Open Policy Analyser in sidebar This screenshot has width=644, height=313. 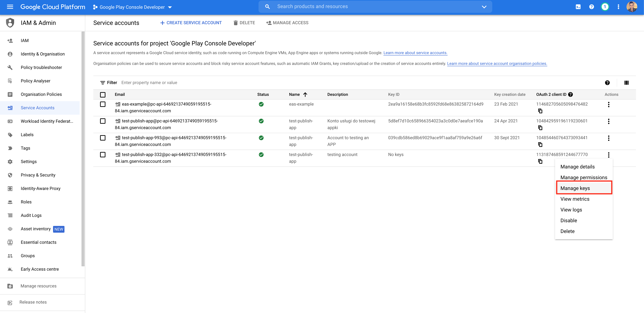coord(40,81)
